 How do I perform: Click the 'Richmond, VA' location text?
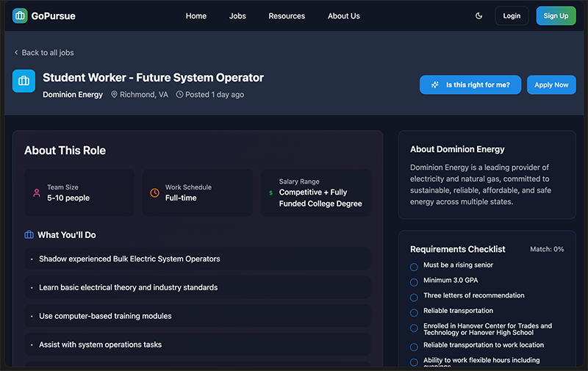(144, 95)
